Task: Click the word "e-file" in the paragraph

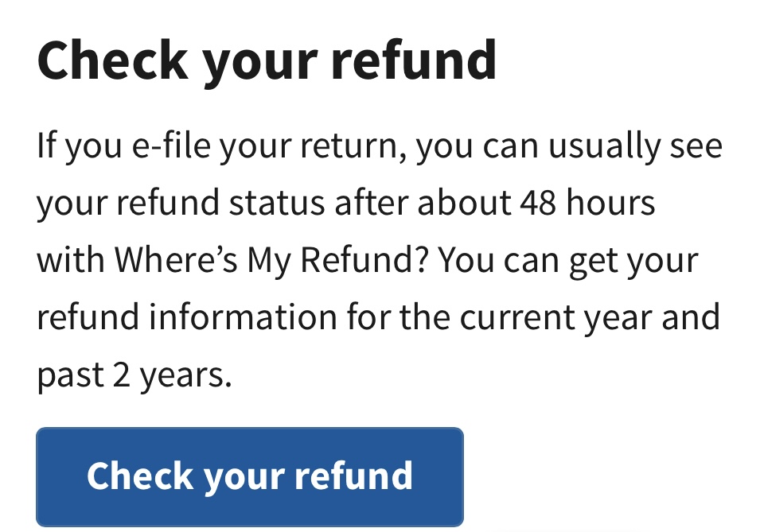Action: coord(172,145)
